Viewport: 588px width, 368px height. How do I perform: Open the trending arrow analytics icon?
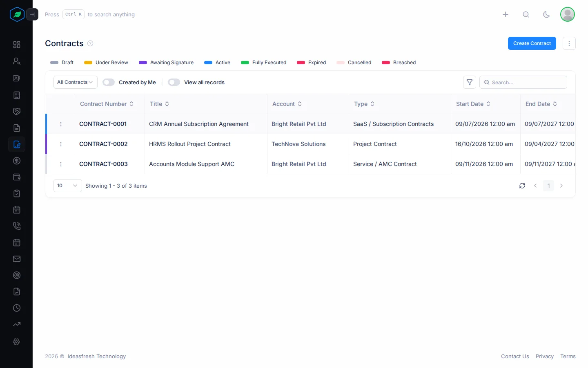[x=17, y=324]
